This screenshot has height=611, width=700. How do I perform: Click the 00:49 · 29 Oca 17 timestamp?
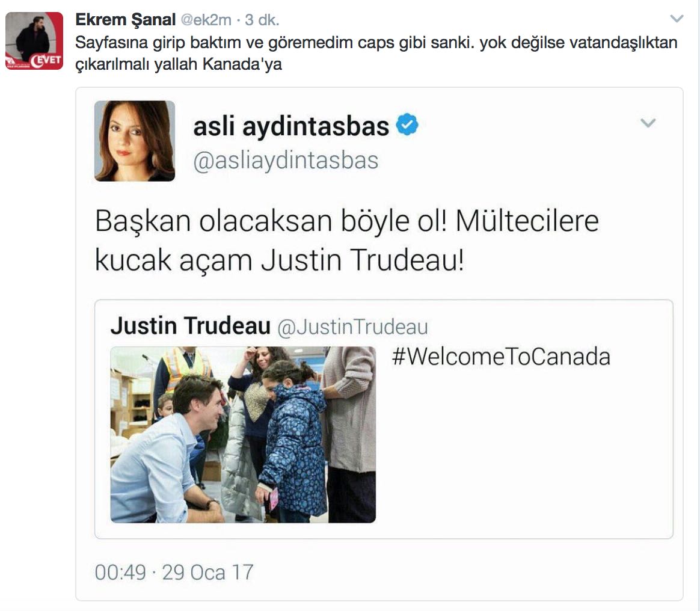(174, 573)
